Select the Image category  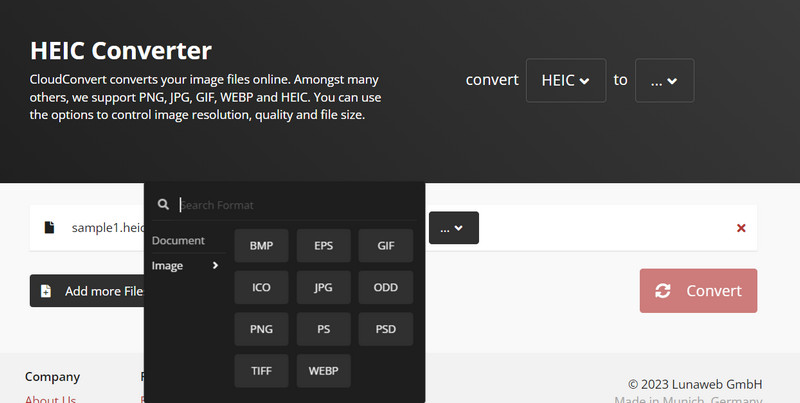click(167, 266)
